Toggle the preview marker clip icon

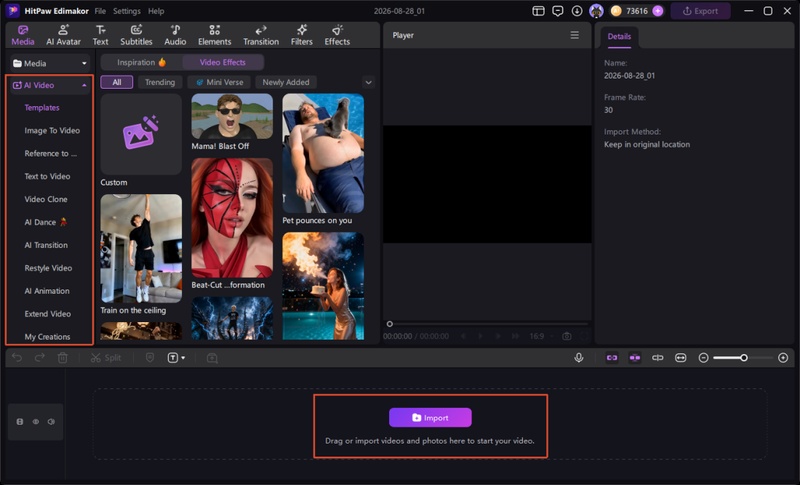point(658,358)
